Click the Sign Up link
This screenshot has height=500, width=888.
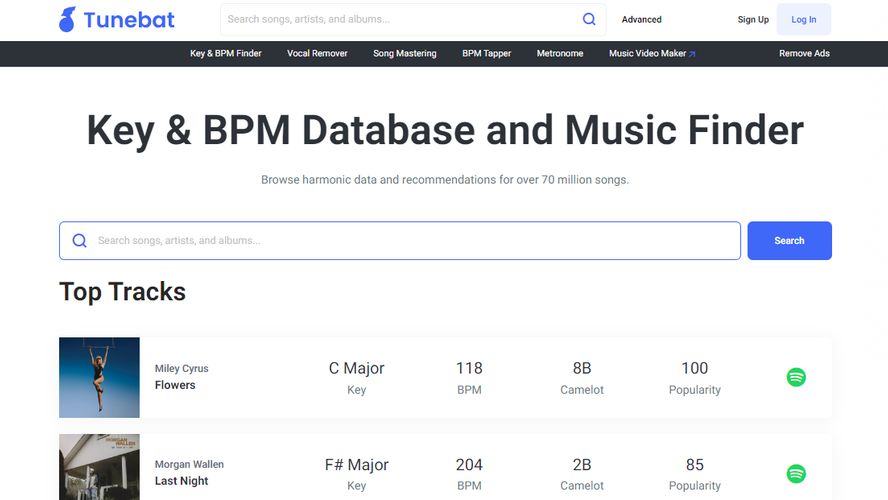click(x=753, y=20)
